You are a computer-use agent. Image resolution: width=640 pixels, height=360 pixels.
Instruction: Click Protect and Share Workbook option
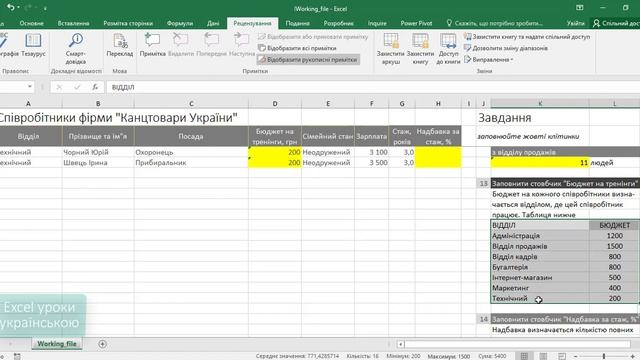[527, 37]
